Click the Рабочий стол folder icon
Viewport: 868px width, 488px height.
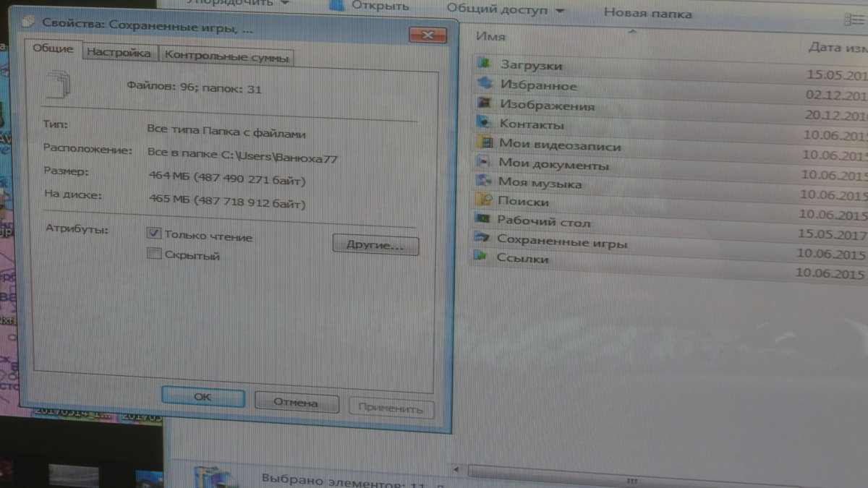point(483,218)
